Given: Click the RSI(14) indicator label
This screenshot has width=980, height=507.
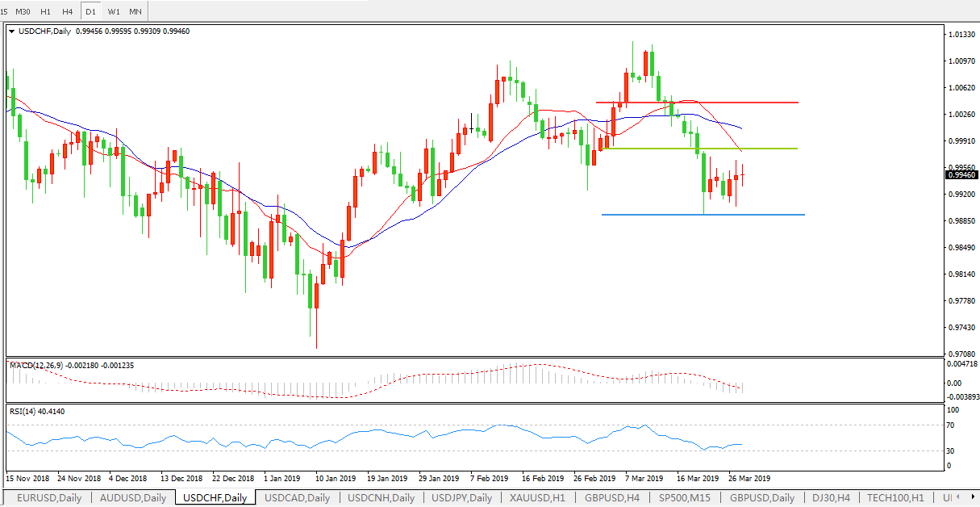Looking at the screenshot, I should [x=37, y=412].
